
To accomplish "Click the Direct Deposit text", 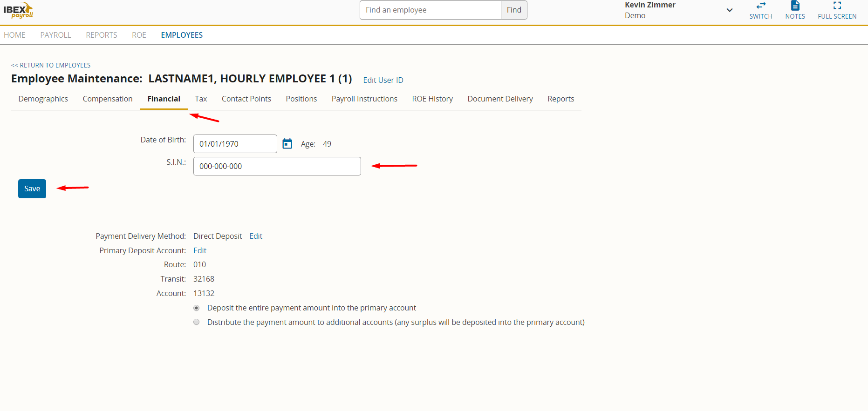I will [x=218, y=236].
